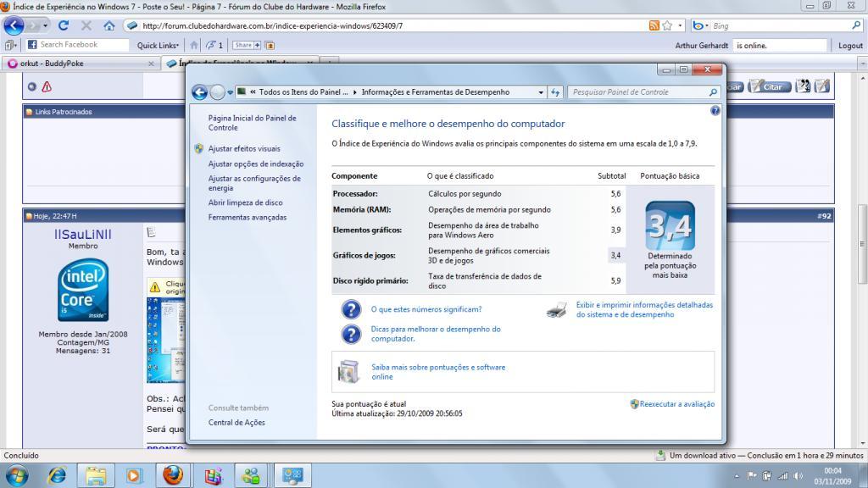Click Exibir e imprimir informações detalhadas link
The height and width of the screenshot is (488, 868).
pyautogui.click(x=644, y=309)
